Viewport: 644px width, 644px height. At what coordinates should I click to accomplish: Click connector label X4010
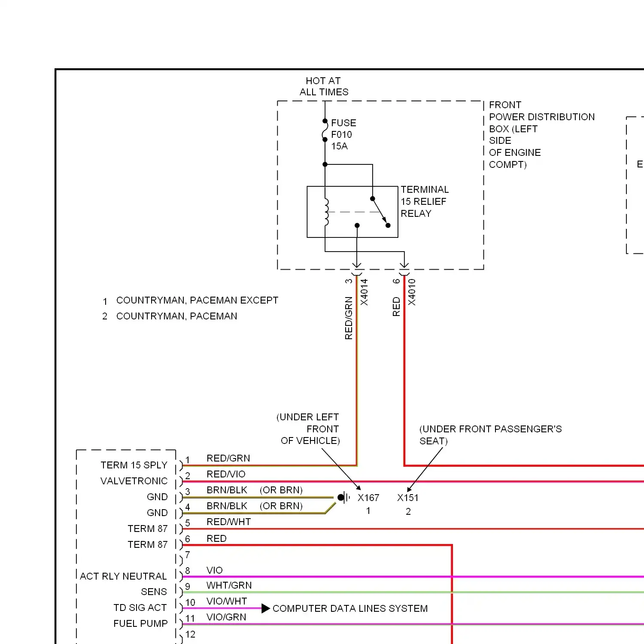tap(412, 292)
